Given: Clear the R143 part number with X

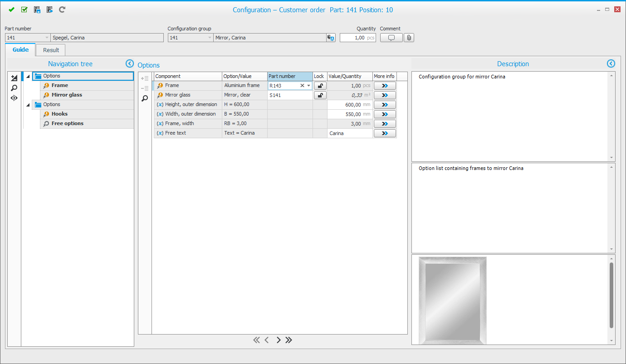Looking at the screenshot, I should click(x=302, y=86).
